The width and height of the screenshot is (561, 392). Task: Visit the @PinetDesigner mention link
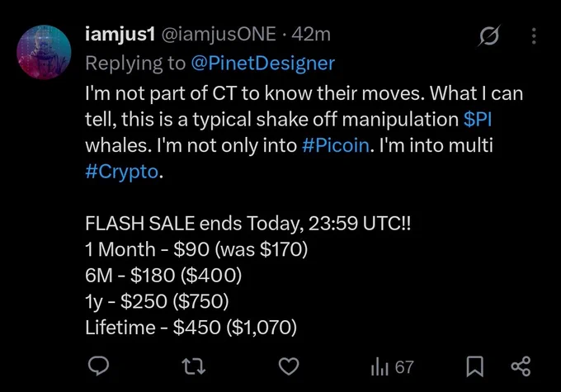pos(263,64)
